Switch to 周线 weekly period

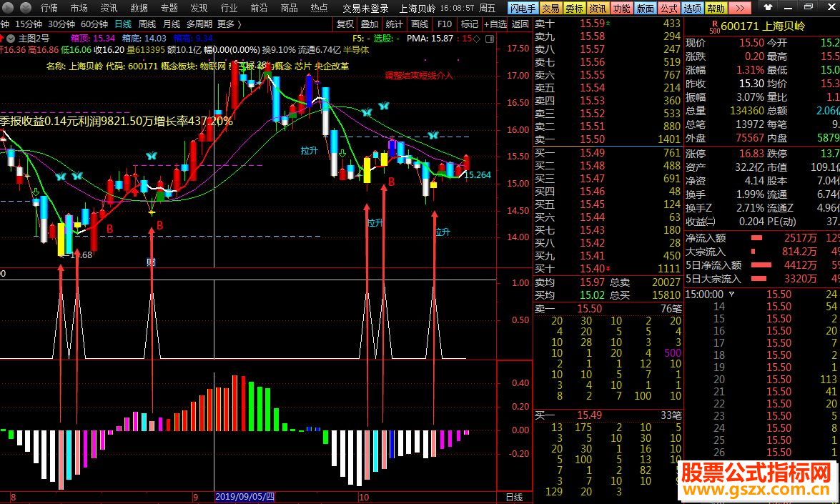(147, 24)
